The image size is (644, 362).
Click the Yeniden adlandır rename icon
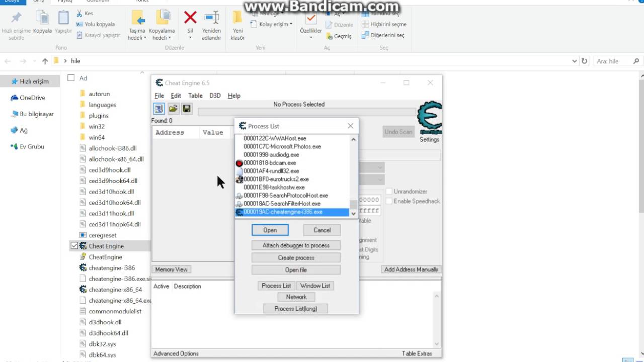pos(211,18)
